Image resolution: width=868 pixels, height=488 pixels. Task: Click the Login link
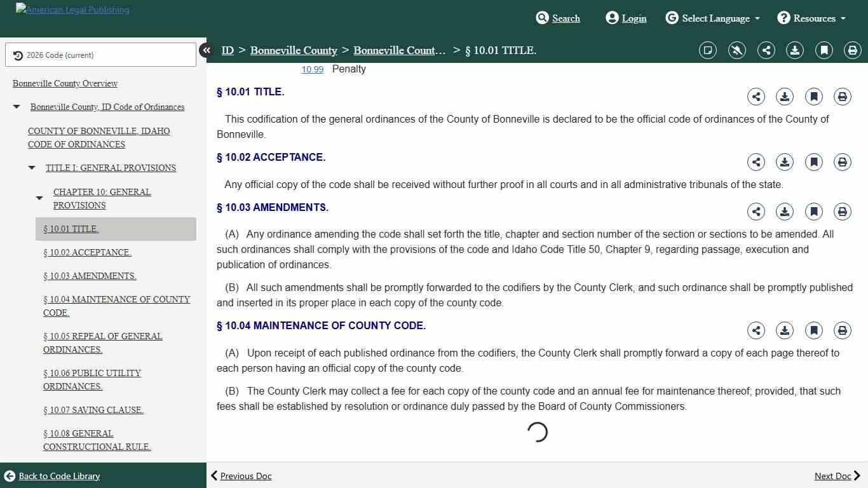(626, 18)
